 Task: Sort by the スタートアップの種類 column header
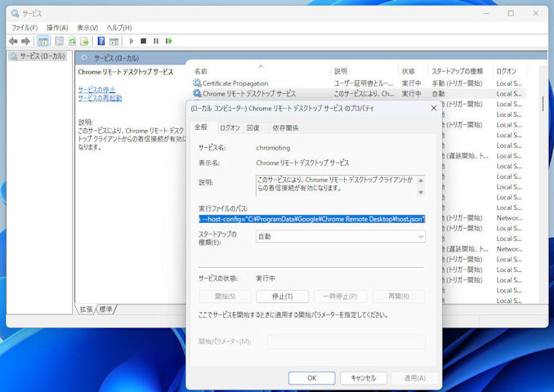coord(460,71)
